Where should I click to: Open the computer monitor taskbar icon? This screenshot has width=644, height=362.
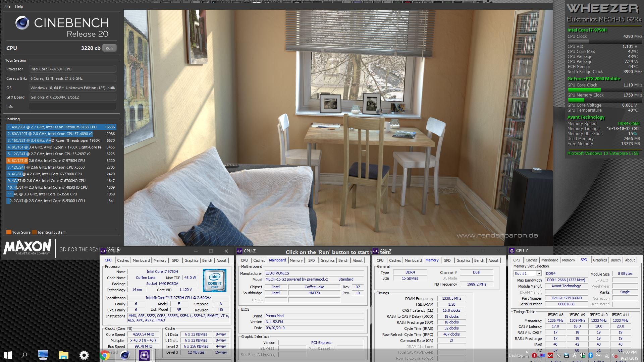coord(43,355)
